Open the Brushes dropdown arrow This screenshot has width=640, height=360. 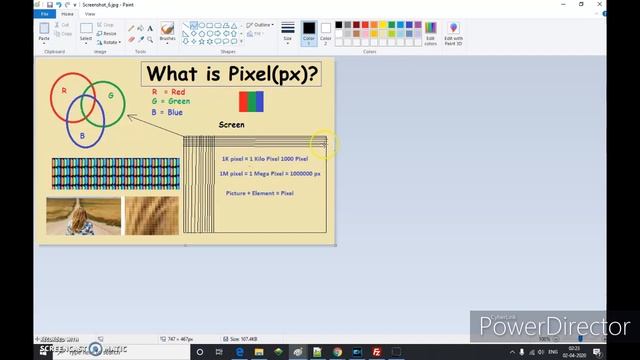167,43
